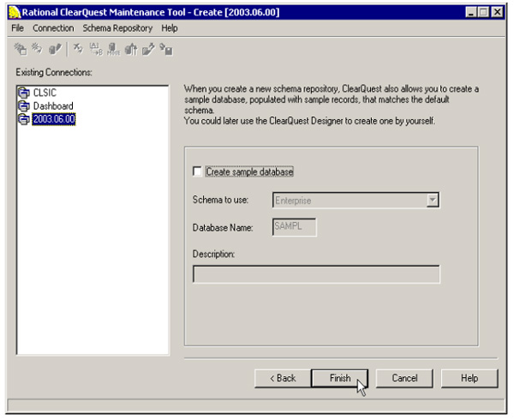Image resolution: width=514 pixels, height=420 pixels.
Task: Click the Delete connection toolbar icon
Action: [x=78, y=49]
